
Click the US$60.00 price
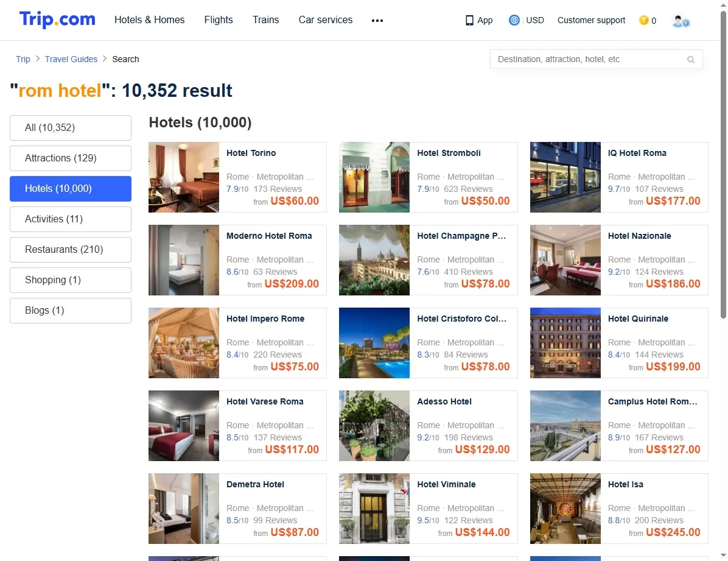[295, 201]
